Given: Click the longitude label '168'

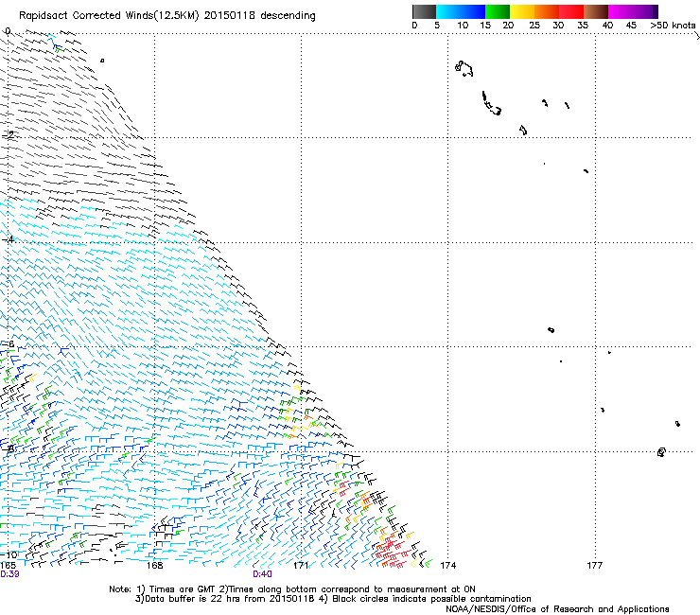Looking at the screenshot, I should click(154, 566).
